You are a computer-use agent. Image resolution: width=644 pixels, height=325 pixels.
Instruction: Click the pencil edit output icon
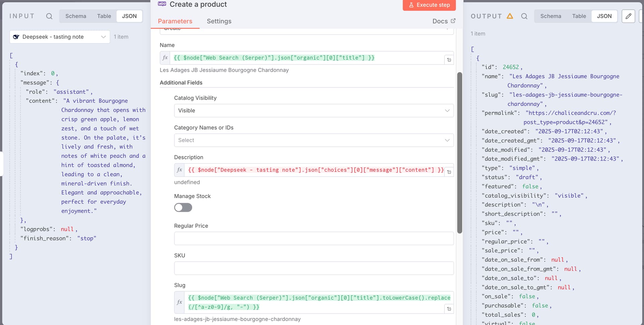tap(628, 16)
